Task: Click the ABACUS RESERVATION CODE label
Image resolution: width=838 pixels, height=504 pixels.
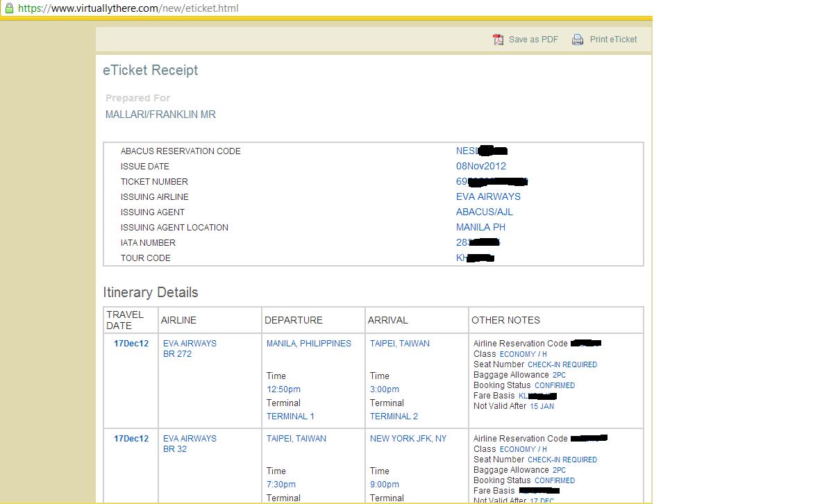Action: pos(181,151)
